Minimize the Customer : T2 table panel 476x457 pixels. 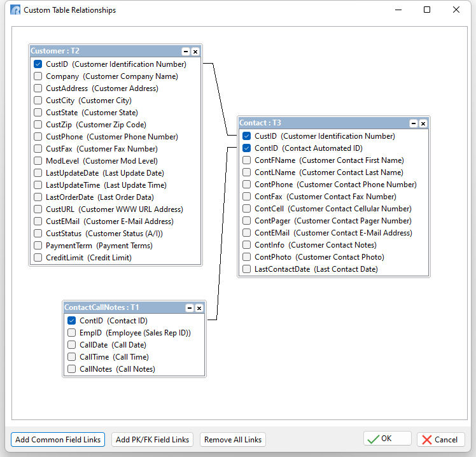tap(186, 52)
